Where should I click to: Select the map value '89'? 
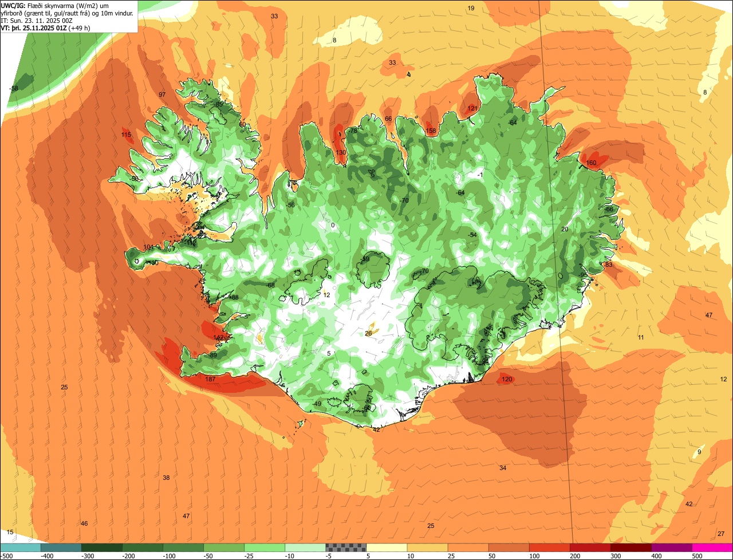tap(214, 355)
